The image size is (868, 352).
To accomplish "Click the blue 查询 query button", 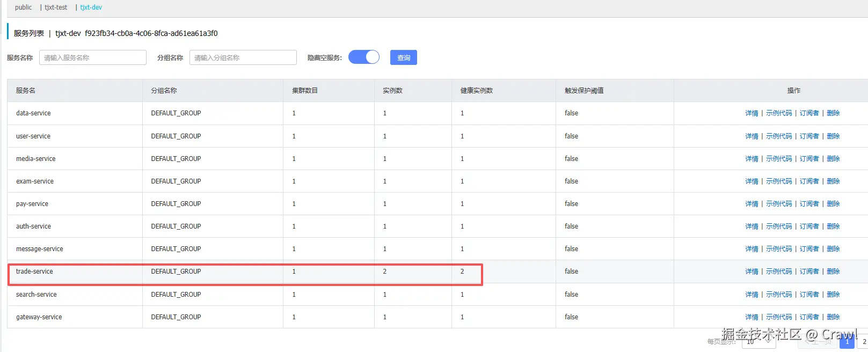I will click(404, 57).
